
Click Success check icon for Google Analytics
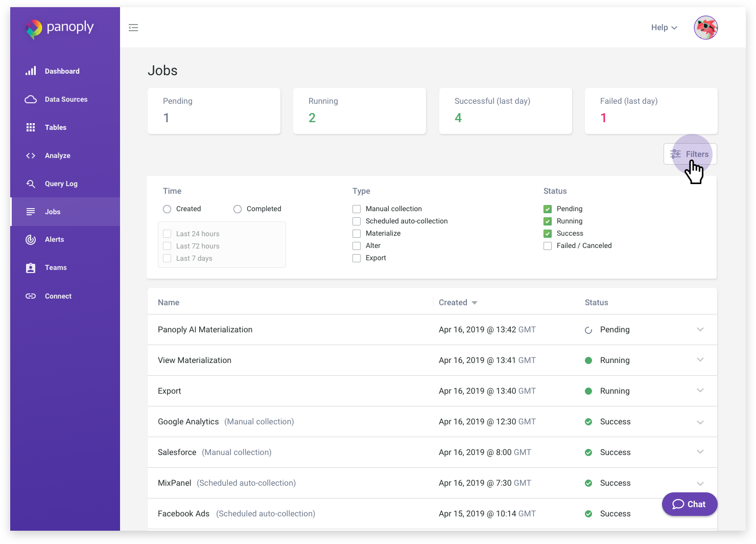coord(588,422)
